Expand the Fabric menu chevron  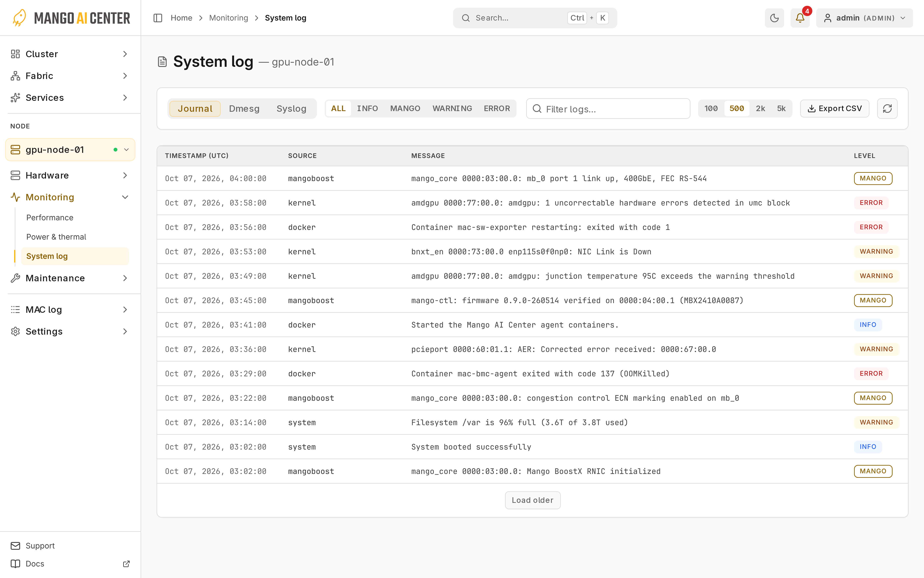click(x=125, y=76)
